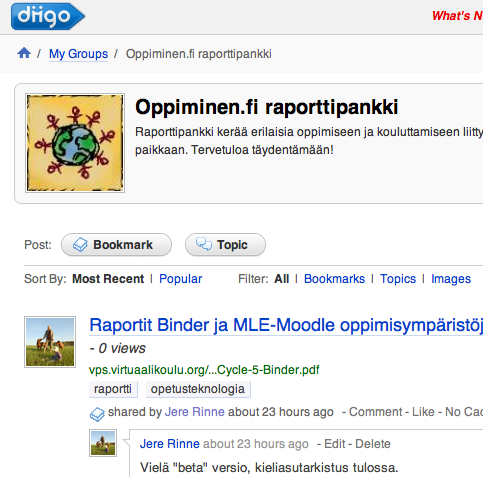Post a new Bookmark
483x477 pixels.
116,245
